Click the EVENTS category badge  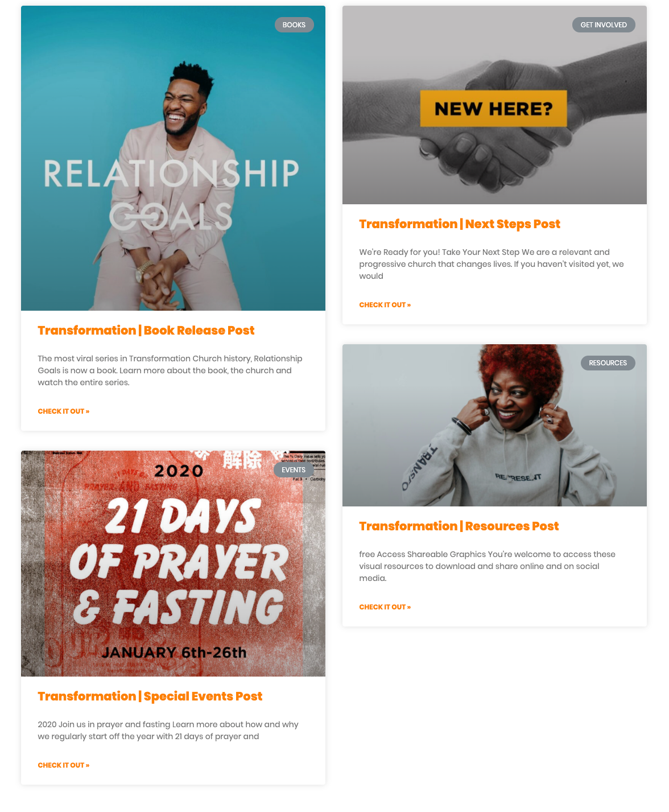click(294, 470)
